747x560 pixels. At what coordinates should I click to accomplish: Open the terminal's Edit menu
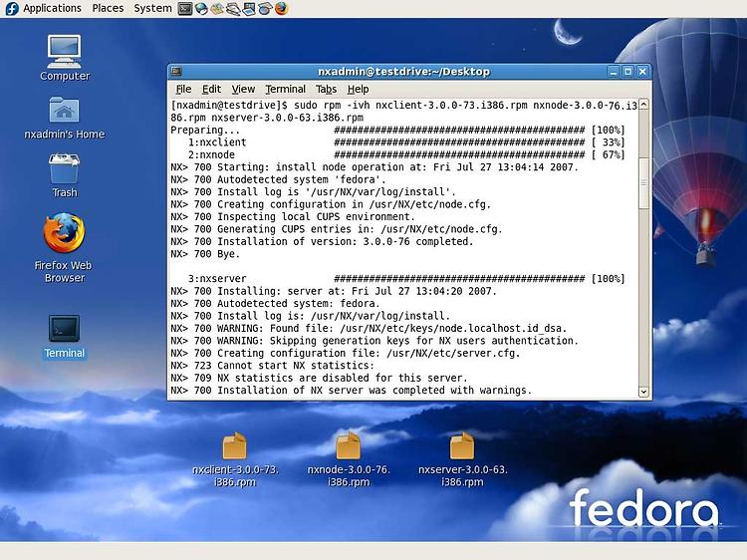211,89
